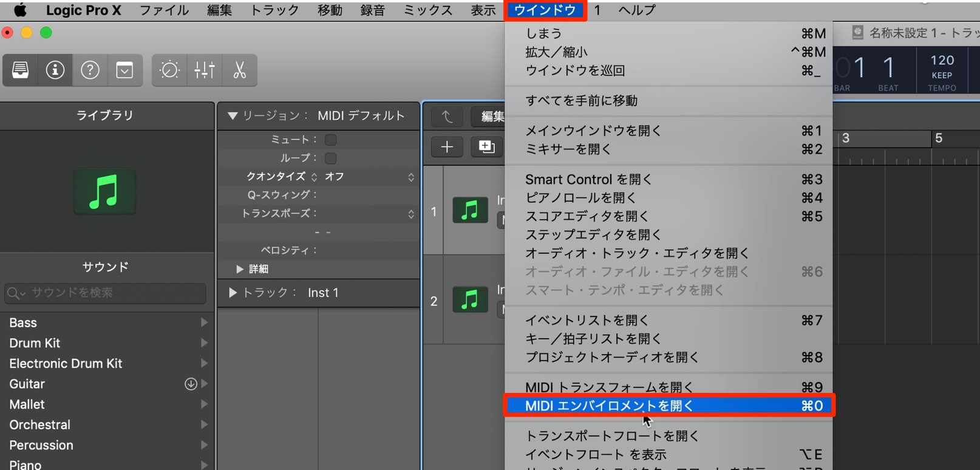Image resolution: width=980 pixels, height=470 pixels.
Task: Click the Apple menu logo
Action: (20, 10)
